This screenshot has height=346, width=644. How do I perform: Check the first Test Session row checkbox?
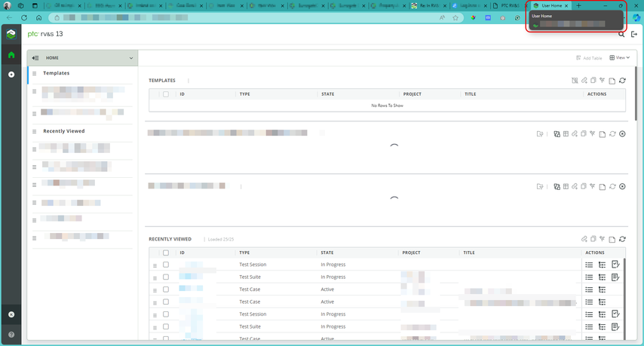point(166,265)
